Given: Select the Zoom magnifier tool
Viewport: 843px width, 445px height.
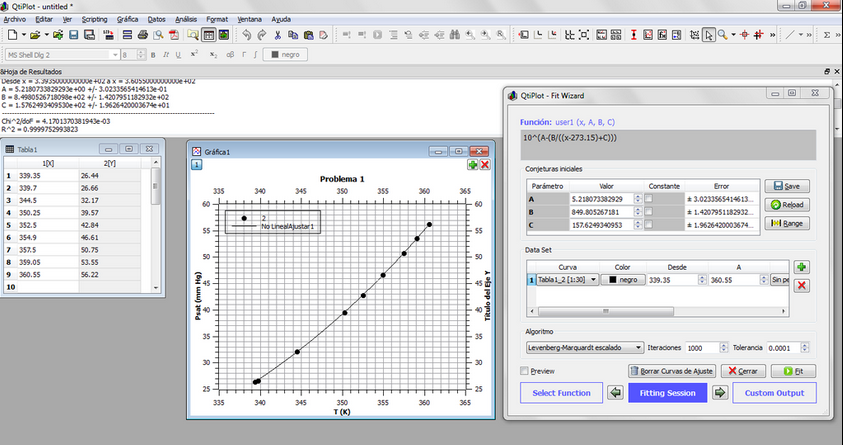Looking at the screenshot, I should click(723, 35).
